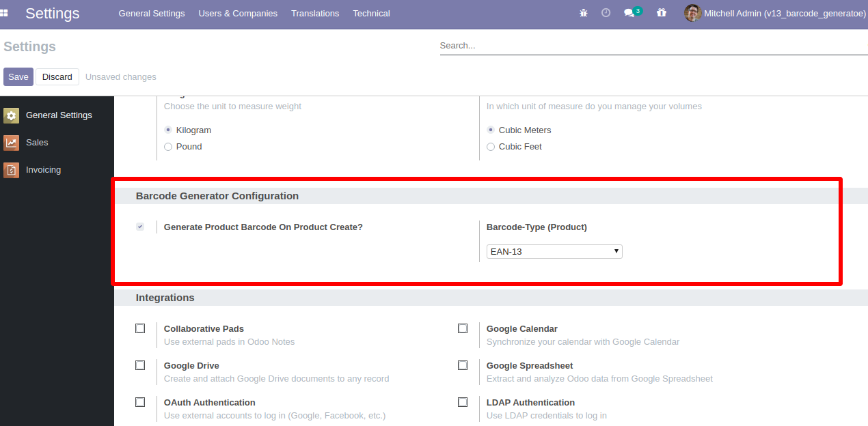This screenshot has width=868, height=426.
Task: Click the Save button
Action: 18,77
